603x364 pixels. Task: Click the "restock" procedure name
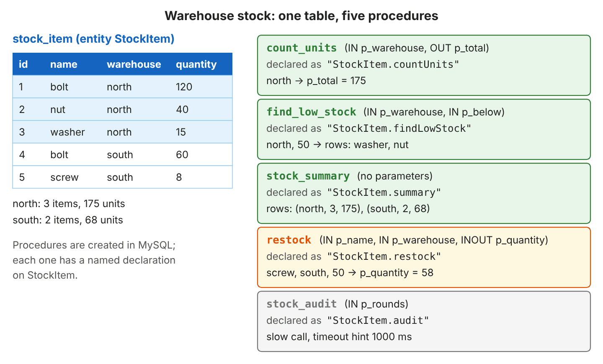click(x=289, y=240)
